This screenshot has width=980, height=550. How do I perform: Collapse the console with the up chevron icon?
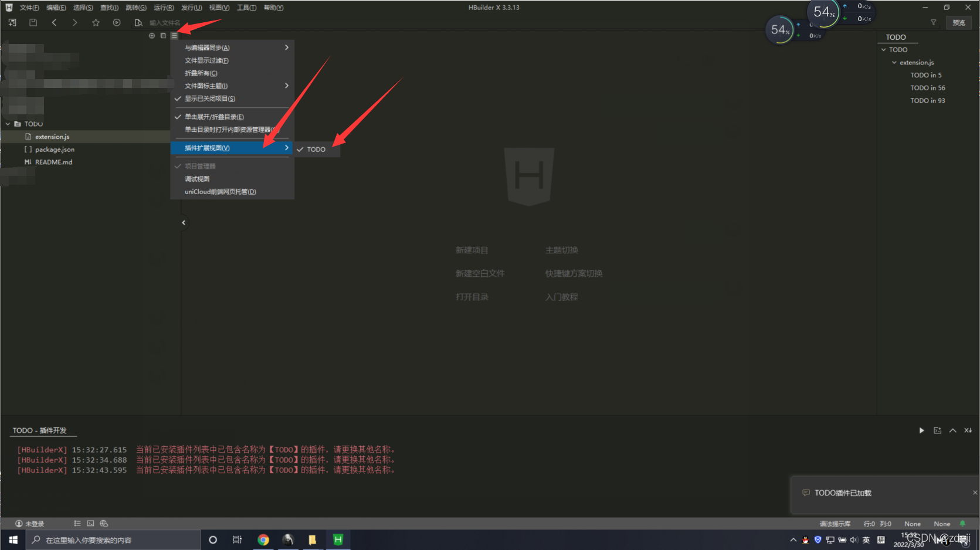click(953, 430)
